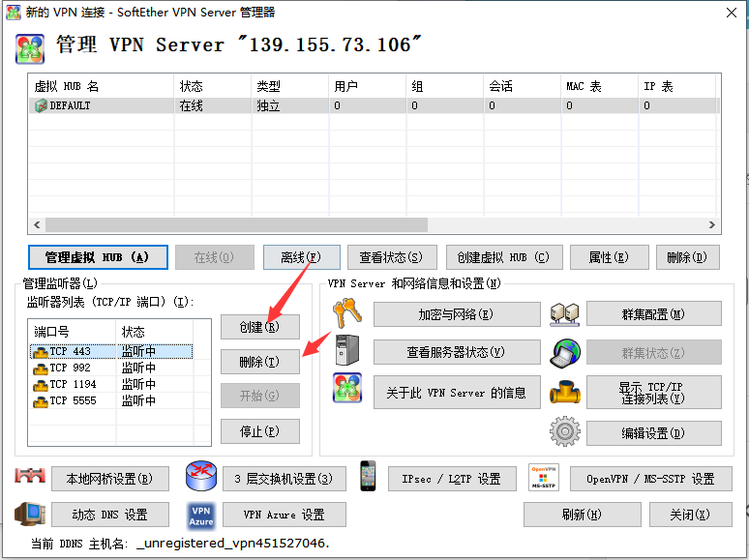
Task: Click the gear icon beside 编辑设置
Action: point(565,431)
